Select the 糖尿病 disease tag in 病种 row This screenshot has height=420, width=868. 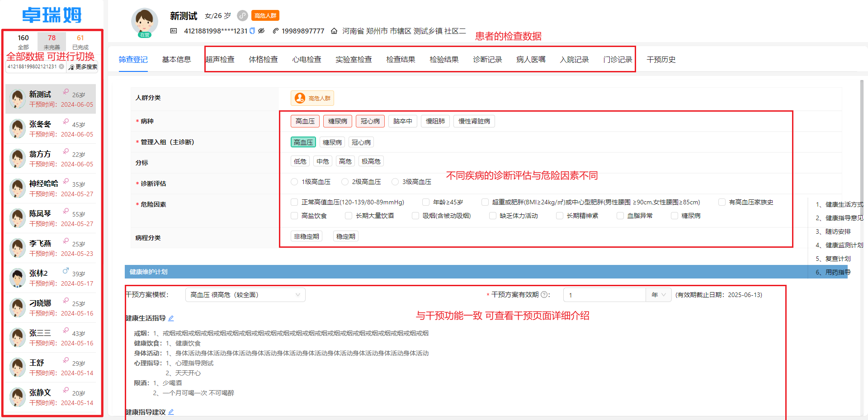[x=338, y=121]
